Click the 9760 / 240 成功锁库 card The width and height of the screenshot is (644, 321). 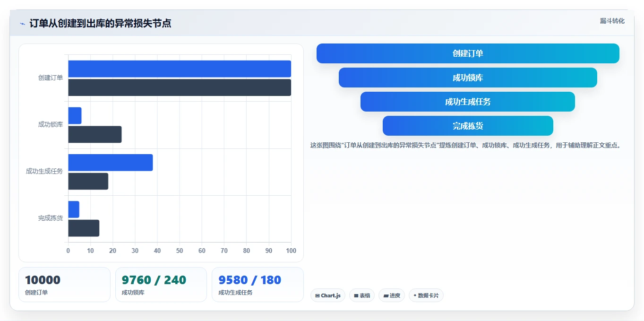click(x=161, y=285)
